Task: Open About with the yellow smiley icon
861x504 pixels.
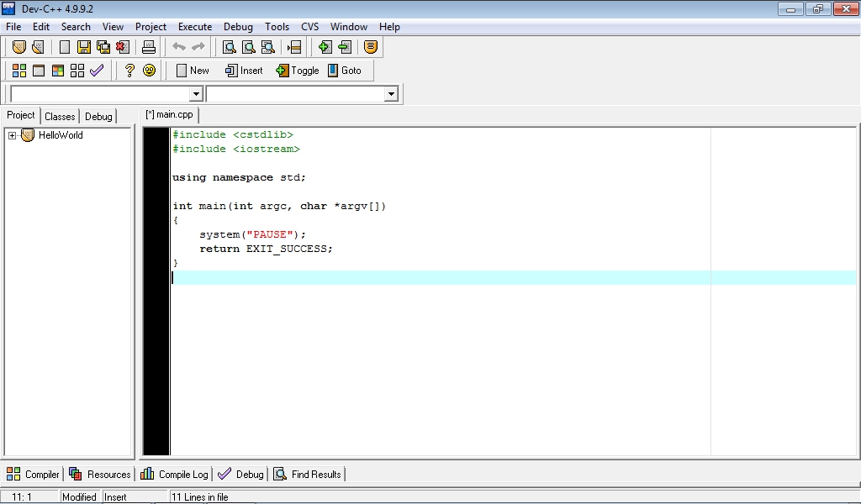Action: (x=149, y=71)
